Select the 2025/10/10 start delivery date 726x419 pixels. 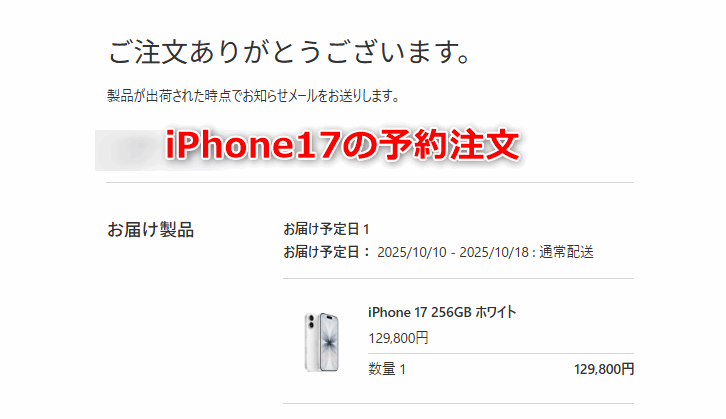click(412, 252)
